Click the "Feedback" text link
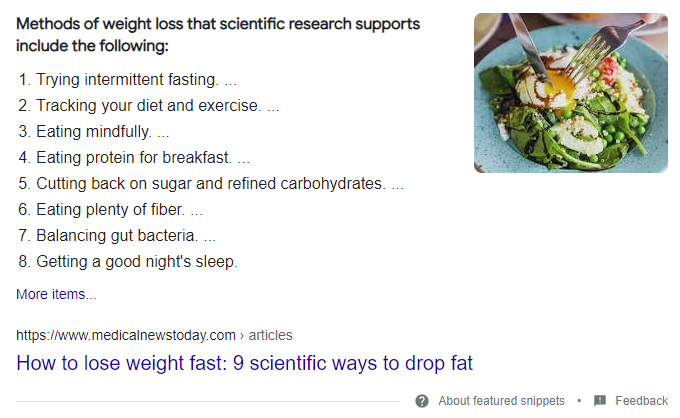Screen dimensions: 680x418 (641, 401)
